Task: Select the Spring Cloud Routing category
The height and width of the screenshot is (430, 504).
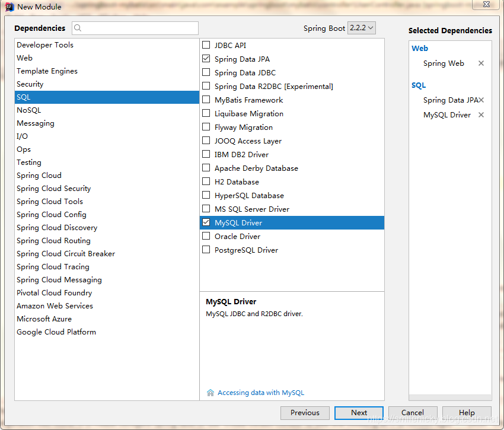Action: [107, 241]
